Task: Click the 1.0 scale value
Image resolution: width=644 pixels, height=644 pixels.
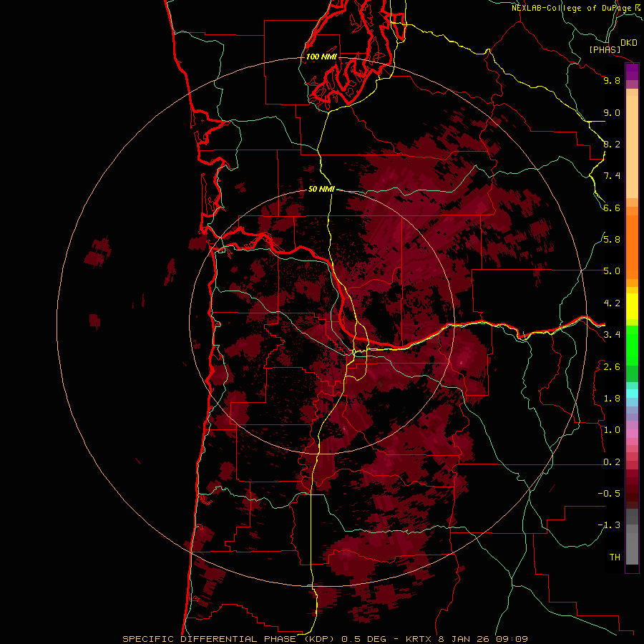Action: click(x=612, y=430)
